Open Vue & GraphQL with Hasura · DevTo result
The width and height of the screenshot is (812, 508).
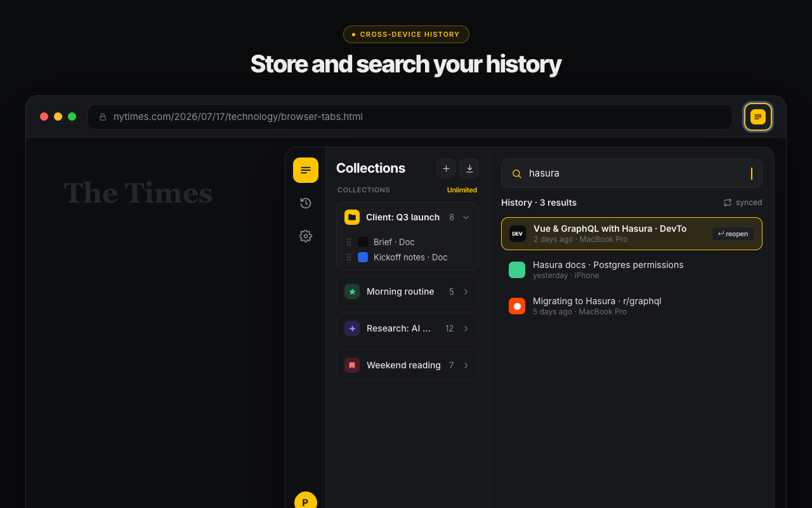[x=632, y=234]
